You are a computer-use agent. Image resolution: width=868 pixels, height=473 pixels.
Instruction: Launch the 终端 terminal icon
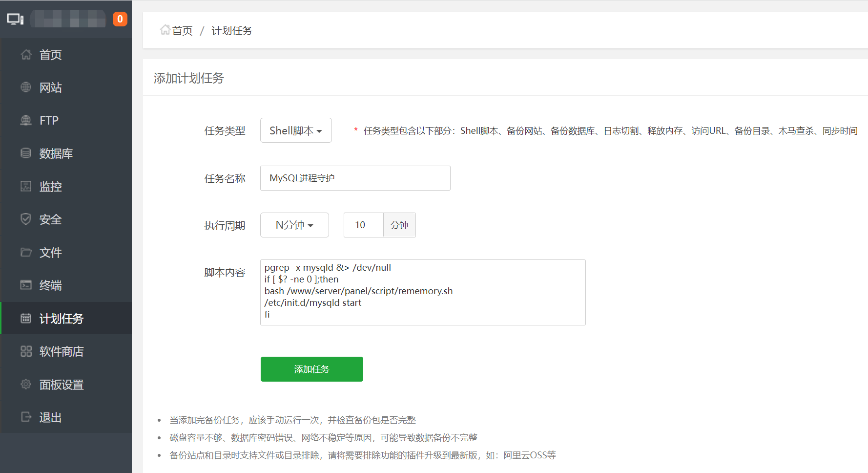click(26, 285)
